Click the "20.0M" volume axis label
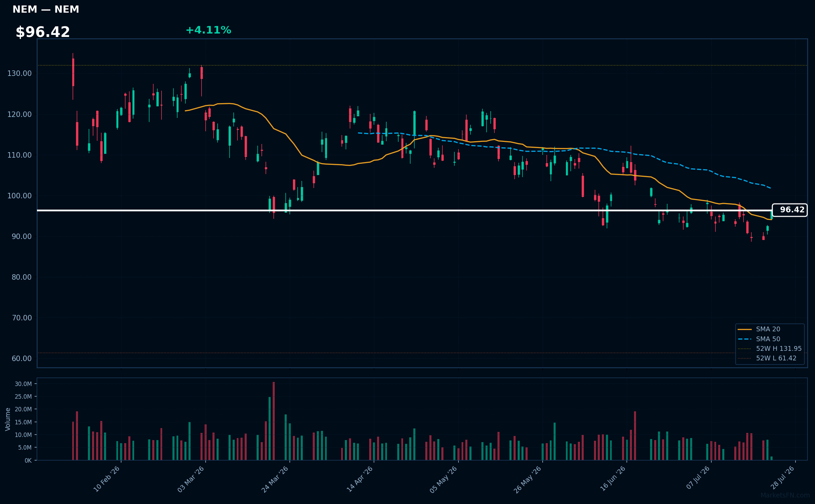This screenshot has height=504, width=815. click(23, 409)
